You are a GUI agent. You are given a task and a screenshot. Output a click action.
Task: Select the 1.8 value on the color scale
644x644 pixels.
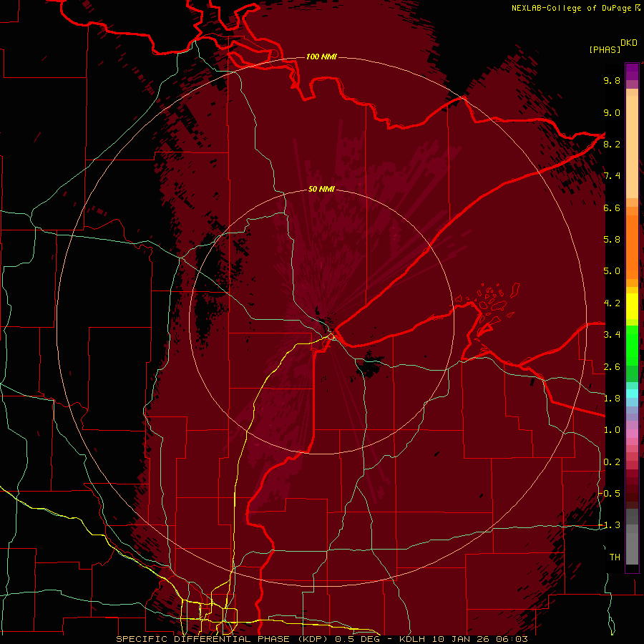612,399
